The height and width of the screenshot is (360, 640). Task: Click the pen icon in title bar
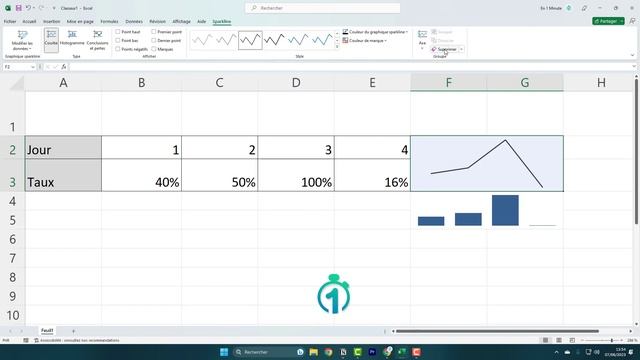pos(584,8)
